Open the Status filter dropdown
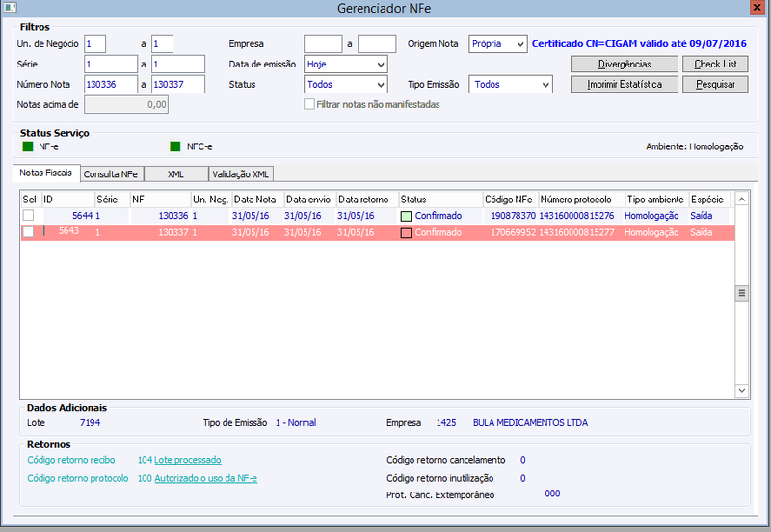 coord(346,84)
